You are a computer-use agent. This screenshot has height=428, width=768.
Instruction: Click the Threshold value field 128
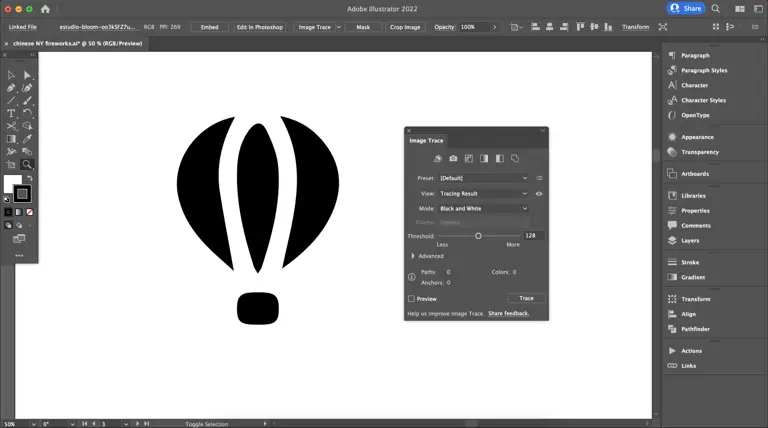pos(533,236)
